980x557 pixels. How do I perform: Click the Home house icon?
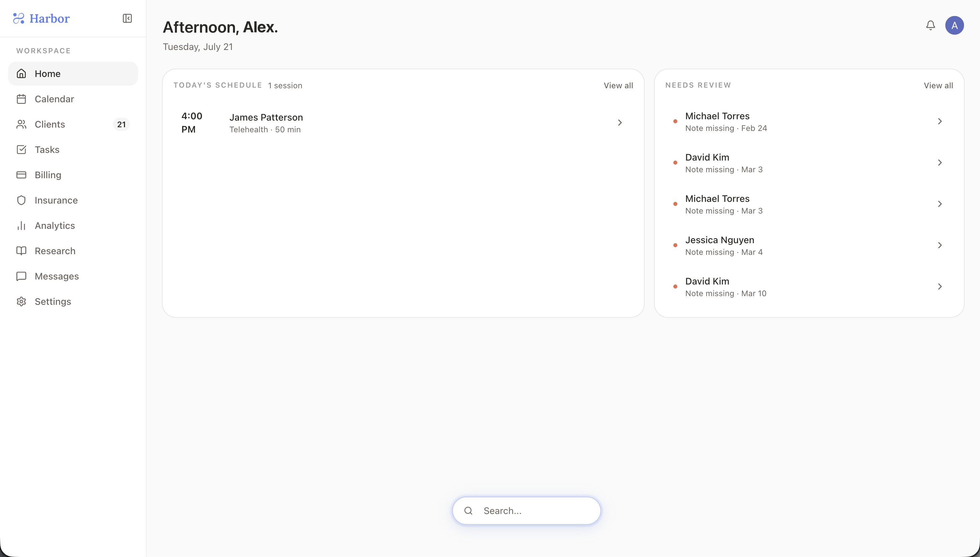click(21, 73)
